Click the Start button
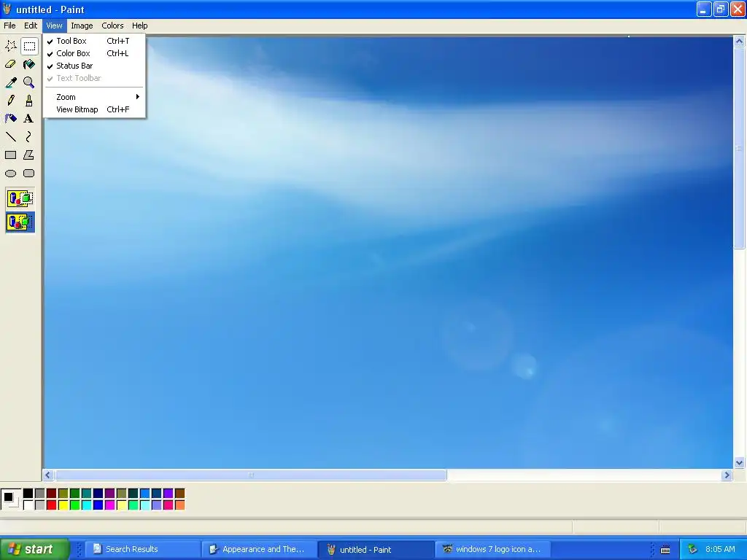This screenshot has height=560, width=747. coord(35,549)
